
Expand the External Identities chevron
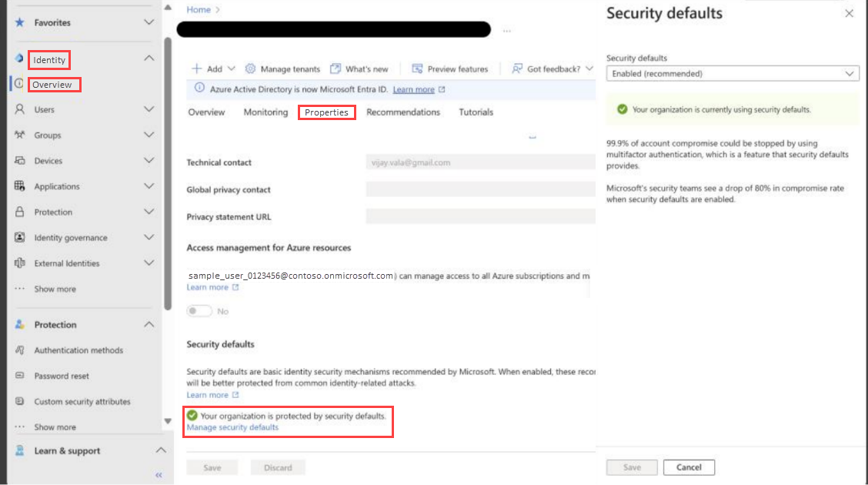pyautogui.click(x=149, y=263)
